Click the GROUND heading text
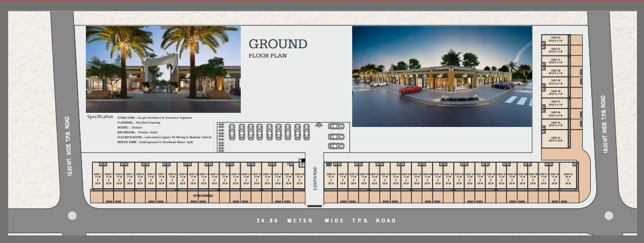This screenshot has width=644, height=243. 278,44
